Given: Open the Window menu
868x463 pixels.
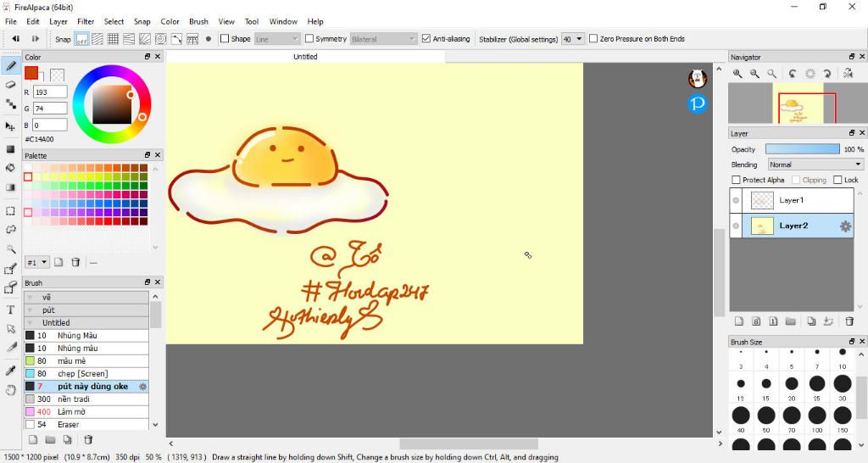Looking at the screenshot, I should tap(283, 21).
